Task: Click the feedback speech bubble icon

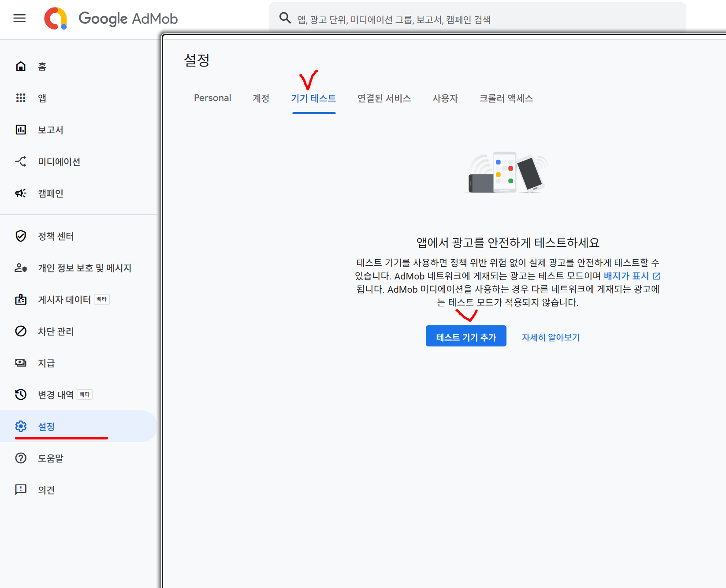Action: coord(21,490)
